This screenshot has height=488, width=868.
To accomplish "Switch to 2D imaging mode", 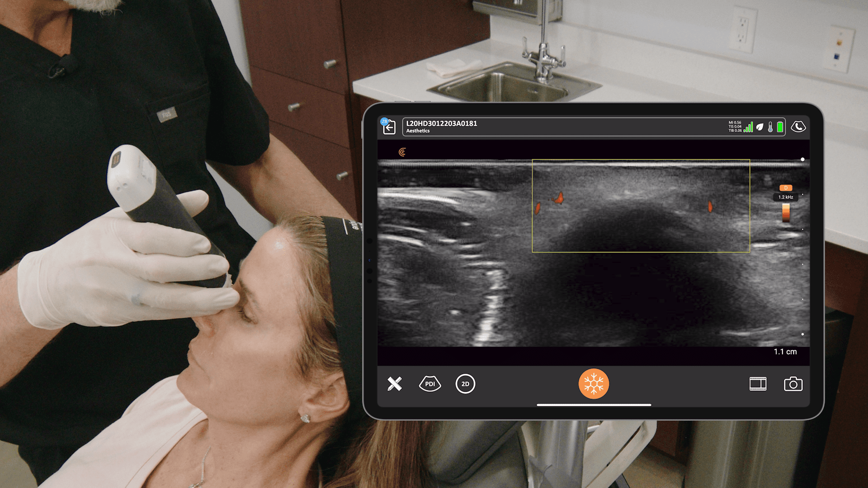I will point(465,384).
